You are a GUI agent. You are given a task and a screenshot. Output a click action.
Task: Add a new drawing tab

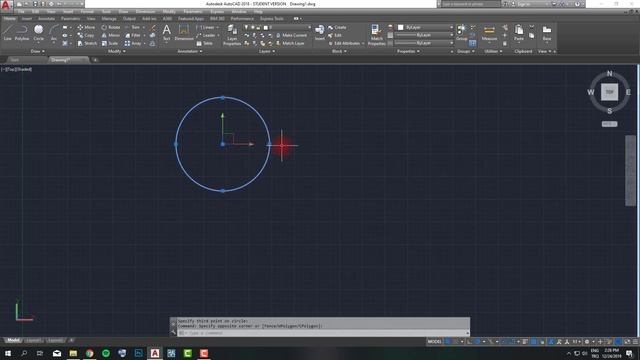pyautogui.click(x=95, y=60)
